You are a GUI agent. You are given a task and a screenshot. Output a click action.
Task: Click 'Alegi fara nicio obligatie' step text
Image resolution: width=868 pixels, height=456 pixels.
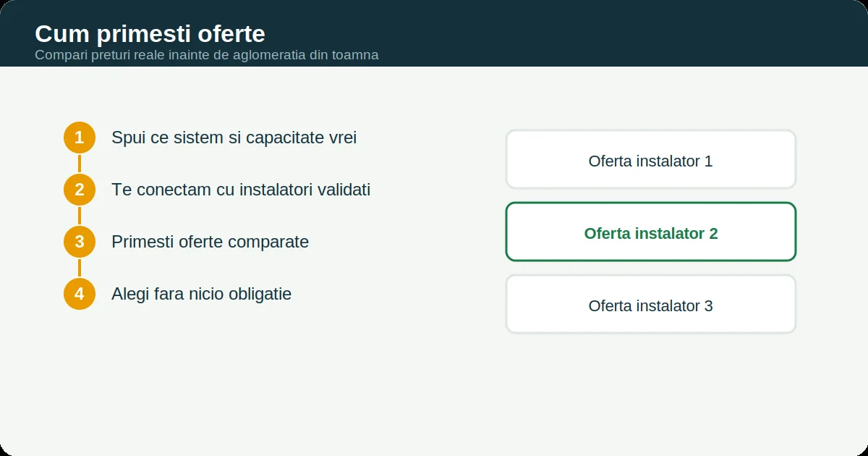(x=201, y=294)
